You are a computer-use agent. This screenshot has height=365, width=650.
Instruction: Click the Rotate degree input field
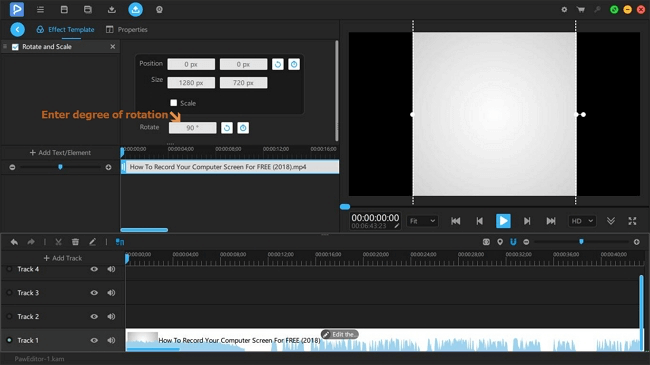coord(192,128)
